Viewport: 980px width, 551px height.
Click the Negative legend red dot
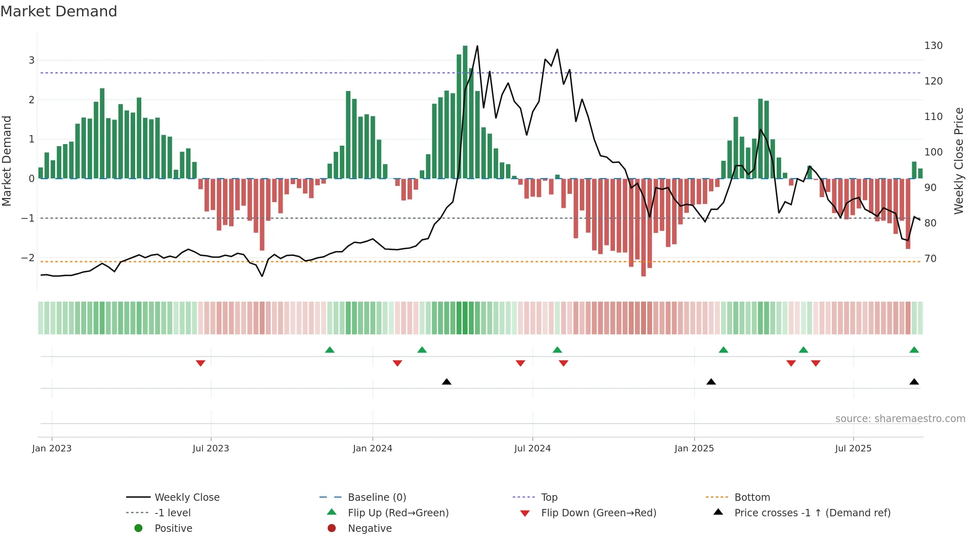click(332, 528)
